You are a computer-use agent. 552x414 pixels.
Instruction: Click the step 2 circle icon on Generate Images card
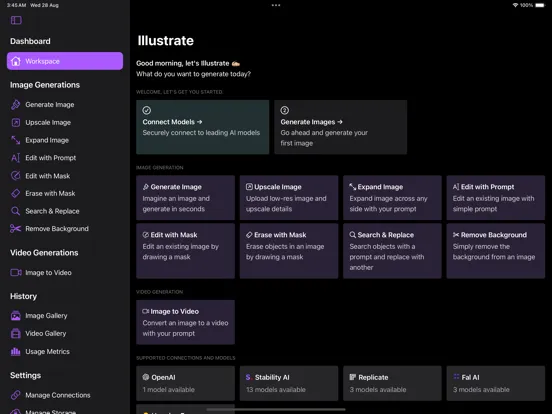point(284,111)
